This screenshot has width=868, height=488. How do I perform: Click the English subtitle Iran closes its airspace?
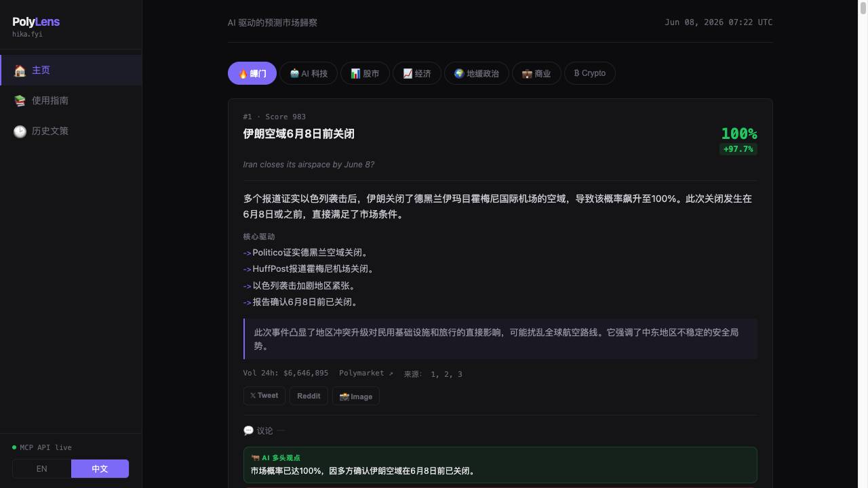pyautogui.click(x=309, y=165)
